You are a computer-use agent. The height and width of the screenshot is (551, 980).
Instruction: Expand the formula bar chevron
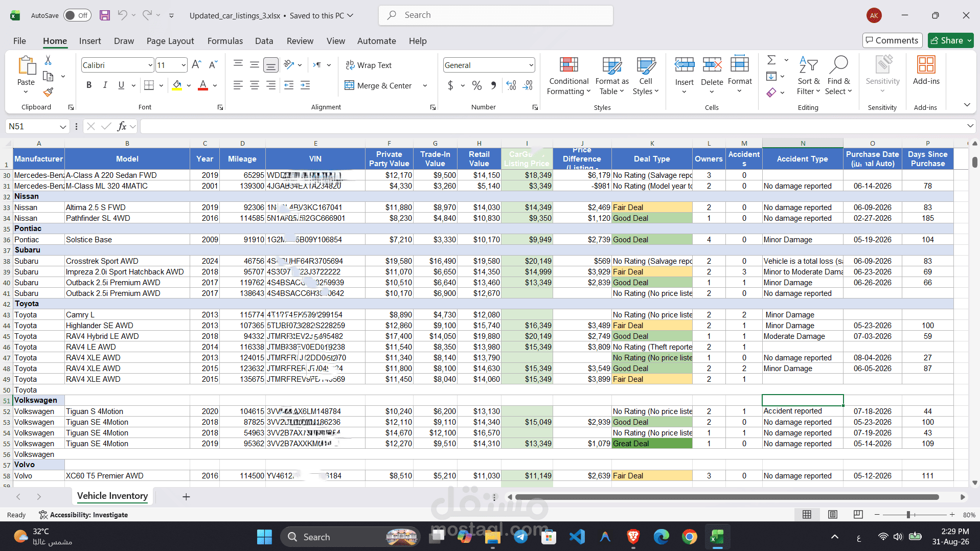[x=970, y=126]
